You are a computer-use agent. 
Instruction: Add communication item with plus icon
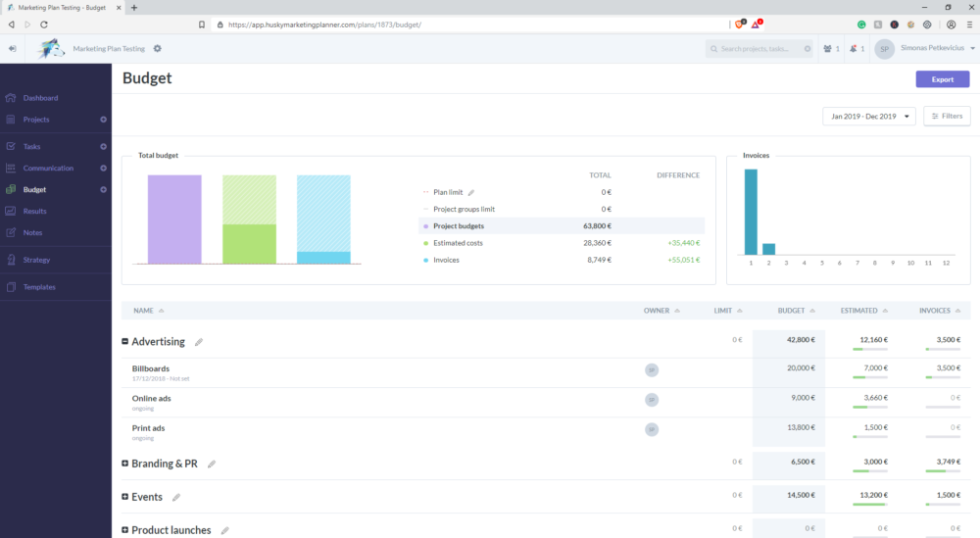[x=103, y=169]
